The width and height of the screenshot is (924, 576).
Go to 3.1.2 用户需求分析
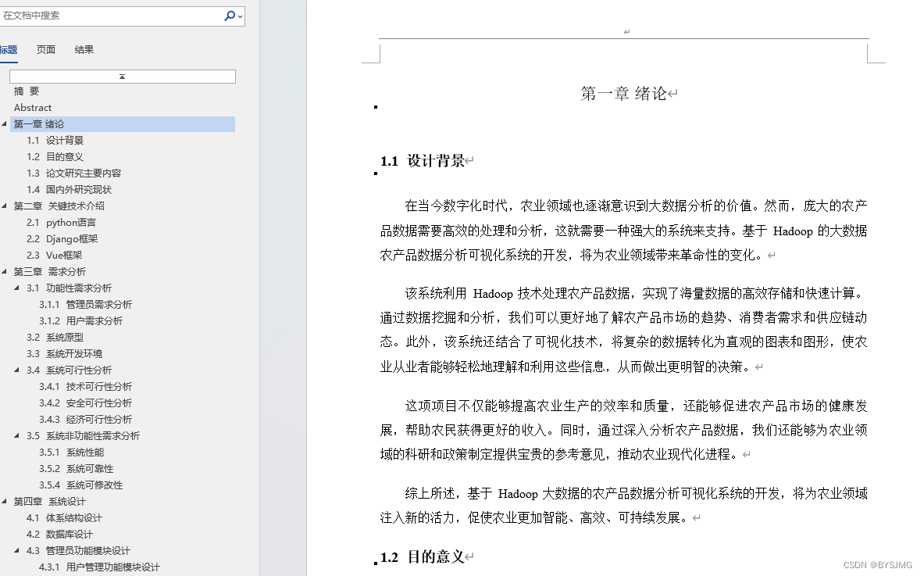[80, 321]
